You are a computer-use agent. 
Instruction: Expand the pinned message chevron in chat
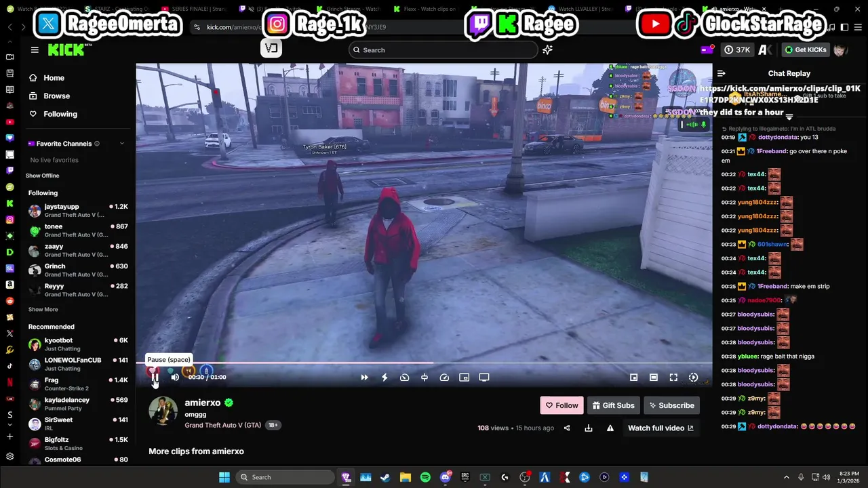(789, 117)
